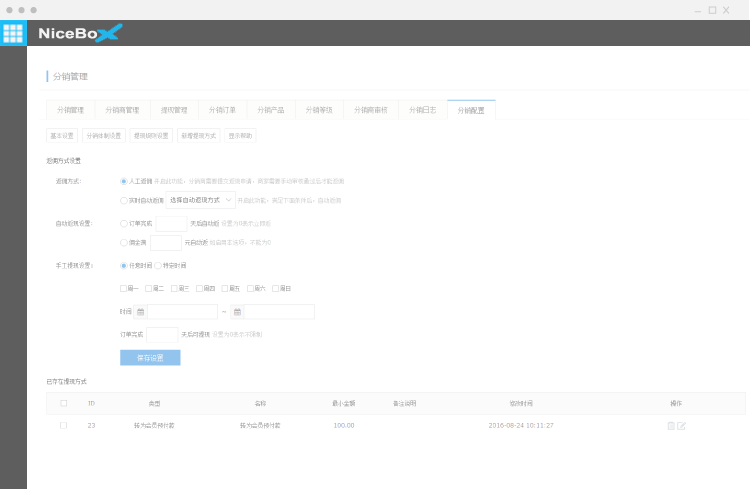Check the select-all box in table header
The height and width of the screenshot is (489, 750).
[x=63, y=404]
